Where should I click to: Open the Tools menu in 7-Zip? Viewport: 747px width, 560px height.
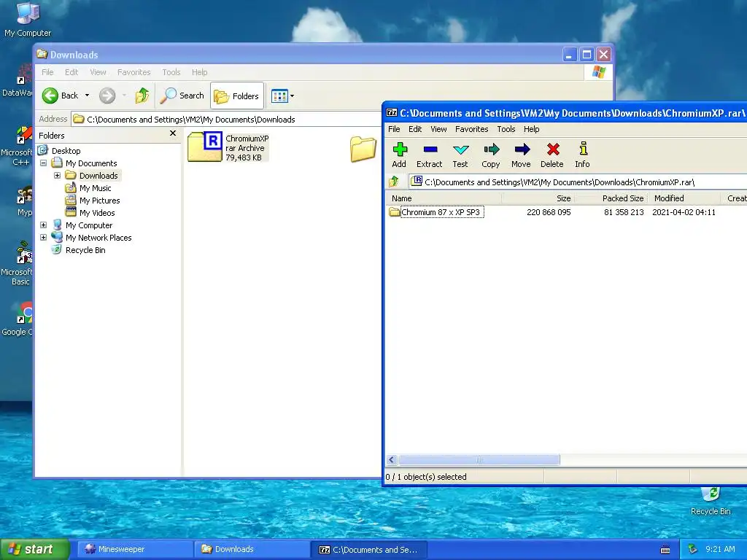(506, 129)
